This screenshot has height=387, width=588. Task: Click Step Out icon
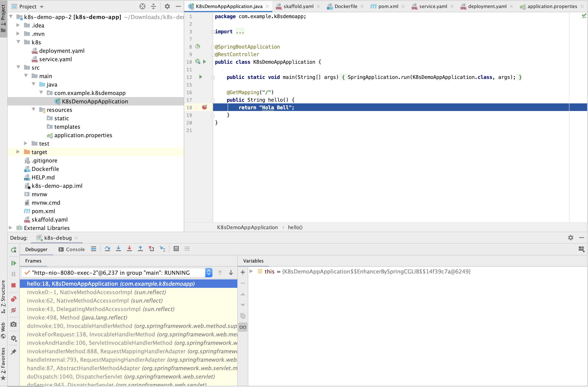pos(140,249)
